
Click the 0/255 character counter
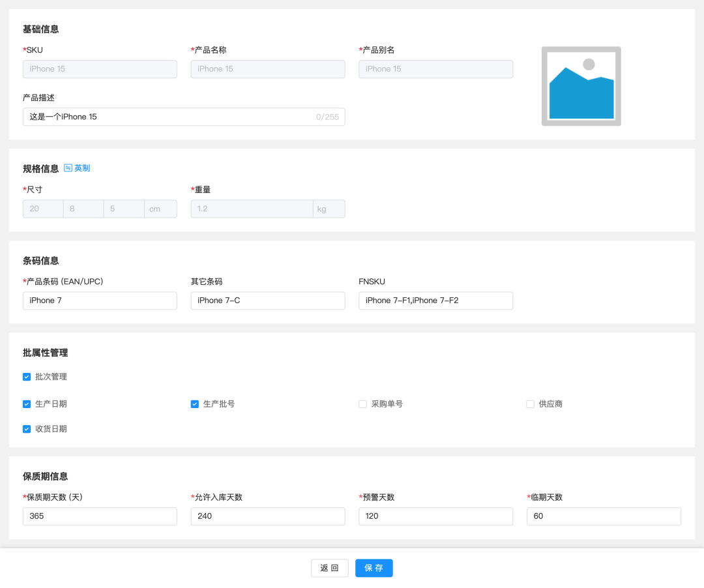(327, 117)
